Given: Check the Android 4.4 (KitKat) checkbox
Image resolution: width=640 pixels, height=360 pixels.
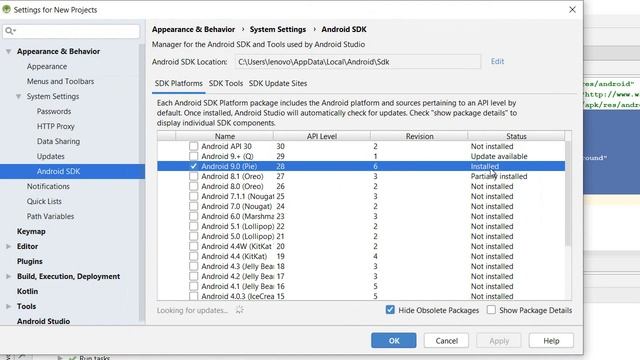Looking at the screenshot, I should (193, 256).
